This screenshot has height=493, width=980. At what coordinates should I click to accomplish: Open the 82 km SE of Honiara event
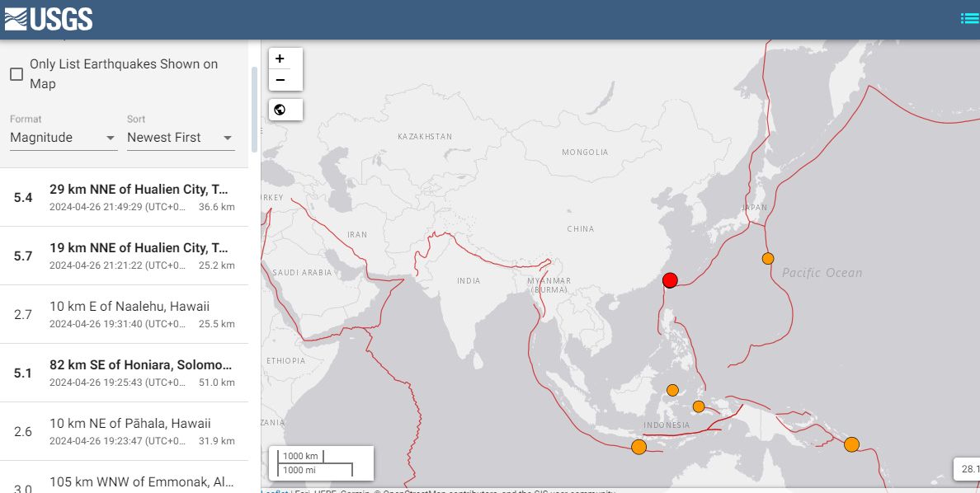coord(124,373)
